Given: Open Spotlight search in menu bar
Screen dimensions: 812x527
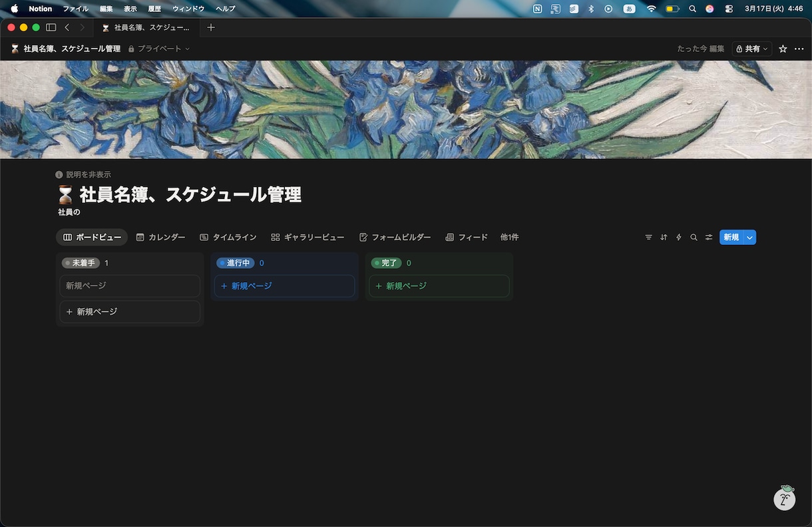Looking at the screenshot, I should [x=692, y=9].
